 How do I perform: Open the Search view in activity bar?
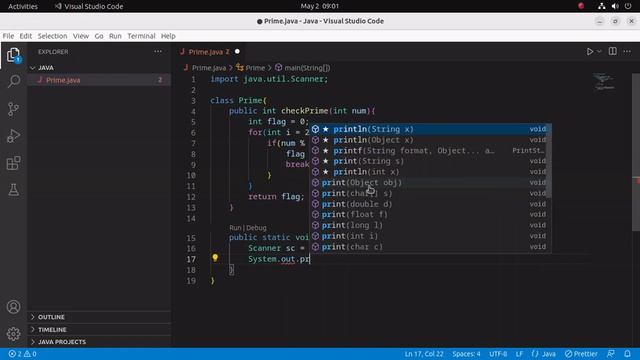[13, 81]
